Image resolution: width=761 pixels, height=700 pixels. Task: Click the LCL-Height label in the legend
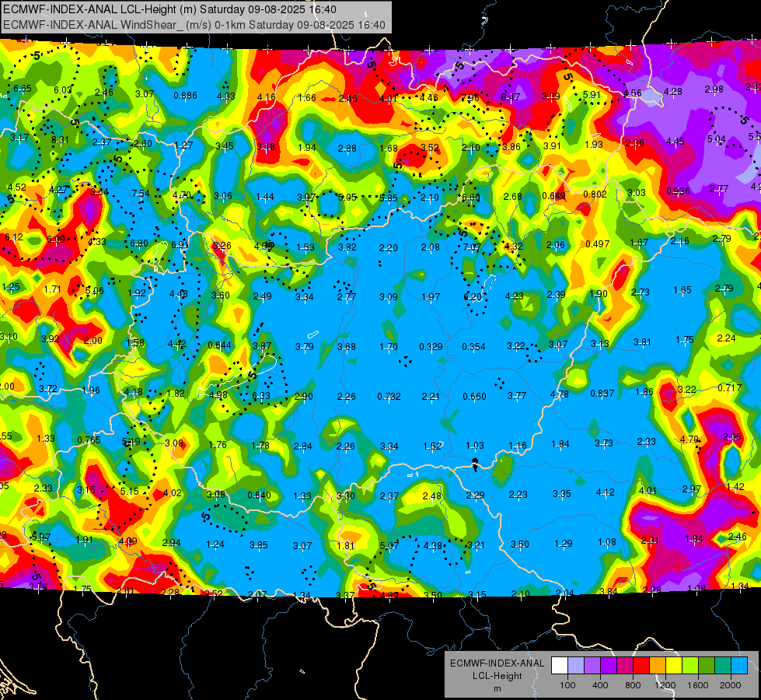497,676
